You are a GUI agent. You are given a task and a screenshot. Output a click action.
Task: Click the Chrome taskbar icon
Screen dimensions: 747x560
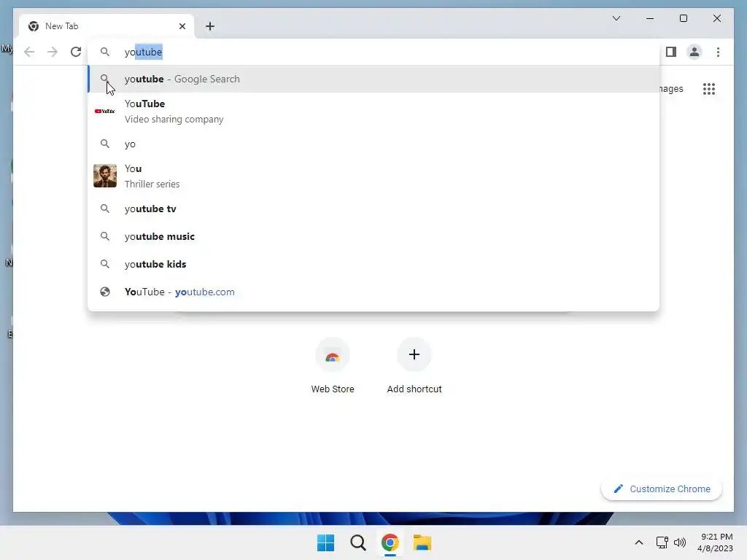(x=390, y=542)
